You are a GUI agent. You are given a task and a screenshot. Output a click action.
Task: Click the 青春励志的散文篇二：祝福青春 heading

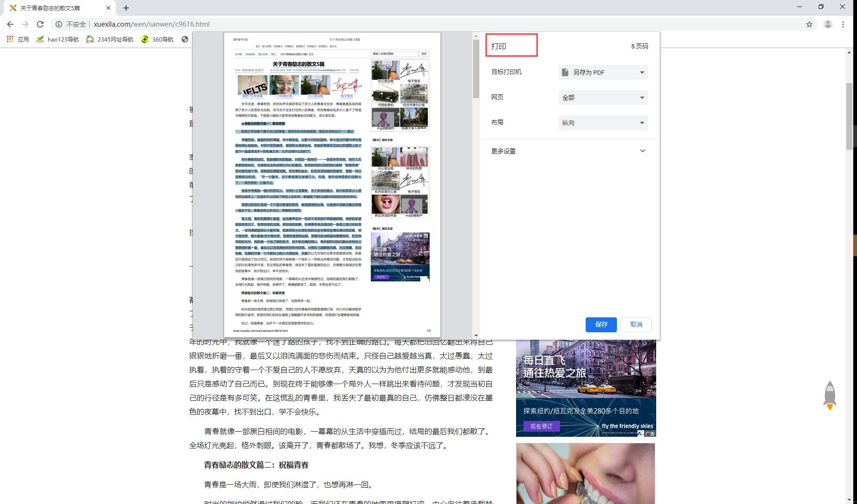[x=256, y=465]
